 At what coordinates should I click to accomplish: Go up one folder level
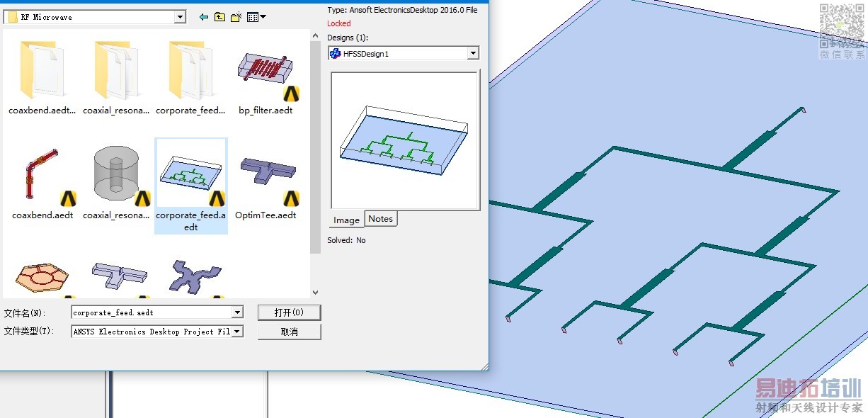(219, 17)
